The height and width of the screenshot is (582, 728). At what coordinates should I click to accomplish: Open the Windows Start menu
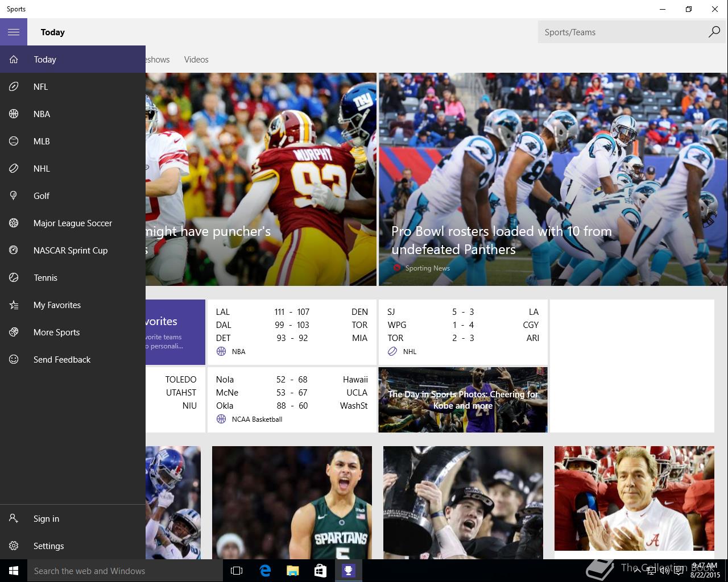(x=14, y=571)
